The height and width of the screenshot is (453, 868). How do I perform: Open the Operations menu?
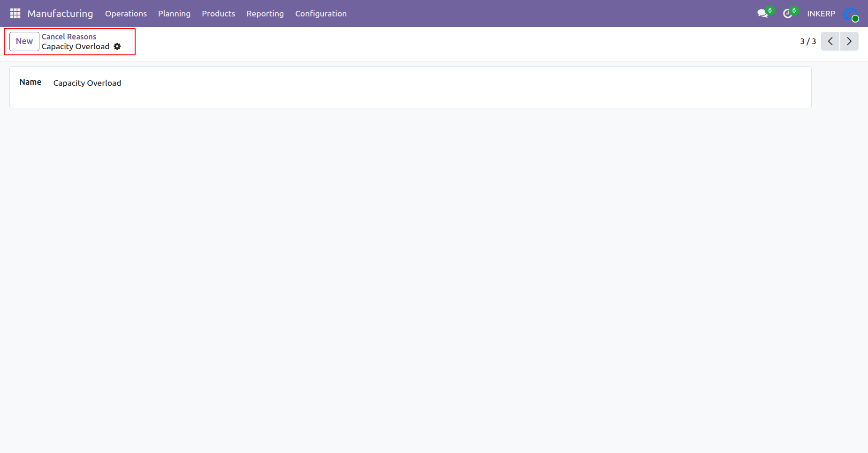click(x=126, y=14)
